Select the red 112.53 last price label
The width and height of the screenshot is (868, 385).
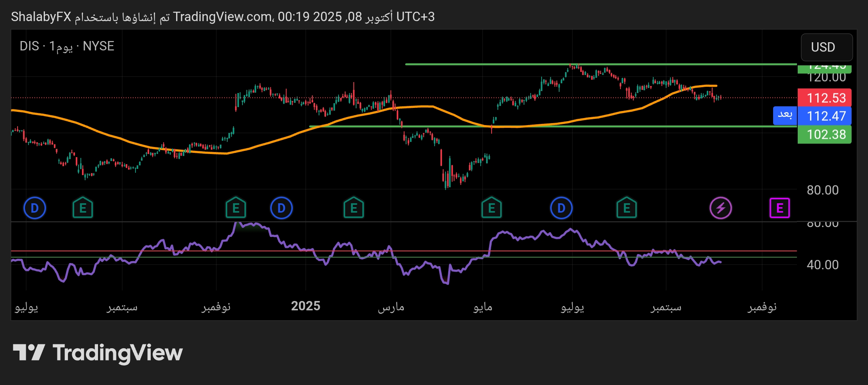(825, 98)
